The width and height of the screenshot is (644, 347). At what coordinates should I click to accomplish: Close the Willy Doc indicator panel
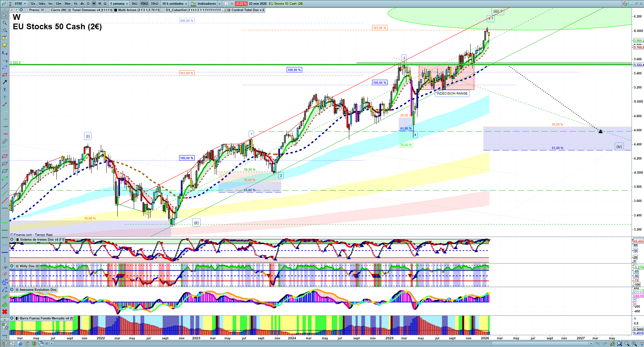point(12,266)
